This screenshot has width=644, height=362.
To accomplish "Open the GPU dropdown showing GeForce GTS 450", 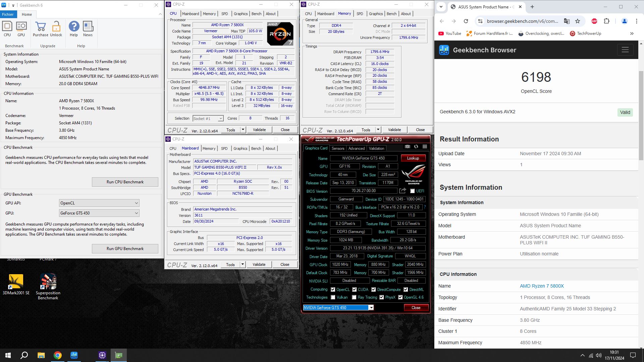I will click(x=99, y=213).
